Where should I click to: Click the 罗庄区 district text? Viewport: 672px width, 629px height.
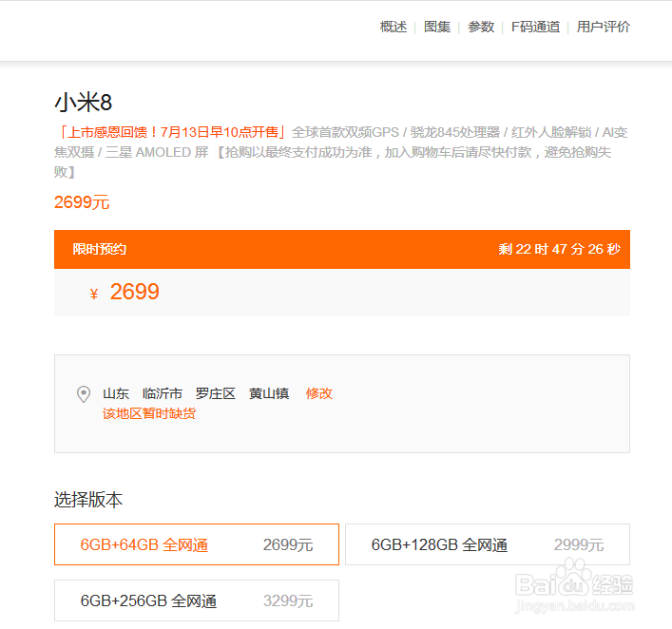tap(215, 393)
